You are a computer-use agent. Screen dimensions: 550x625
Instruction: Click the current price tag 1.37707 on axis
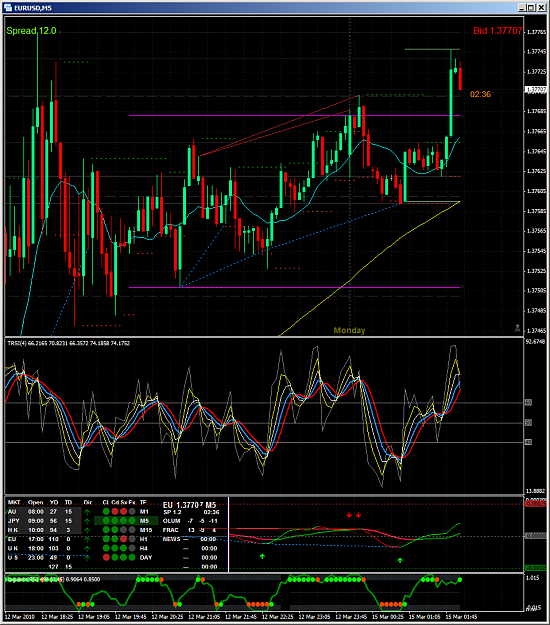coord(536,90)
